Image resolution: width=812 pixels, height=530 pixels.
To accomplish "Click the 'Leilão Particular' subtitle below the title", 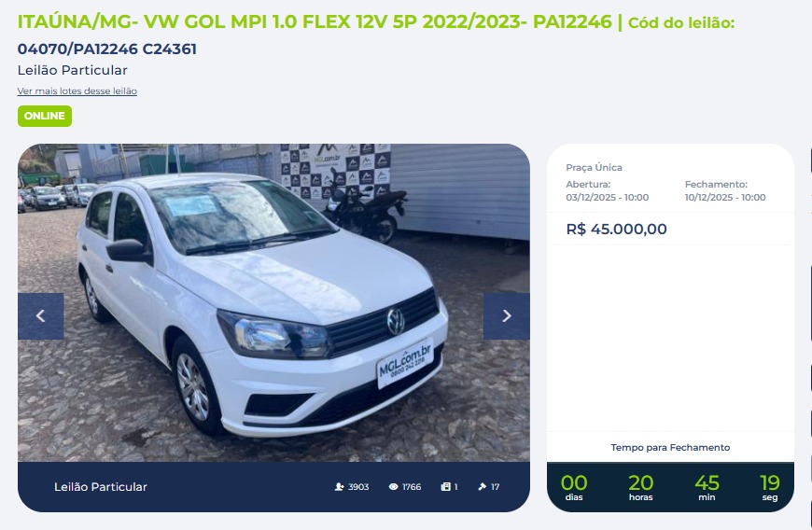I will coord(73,70).
